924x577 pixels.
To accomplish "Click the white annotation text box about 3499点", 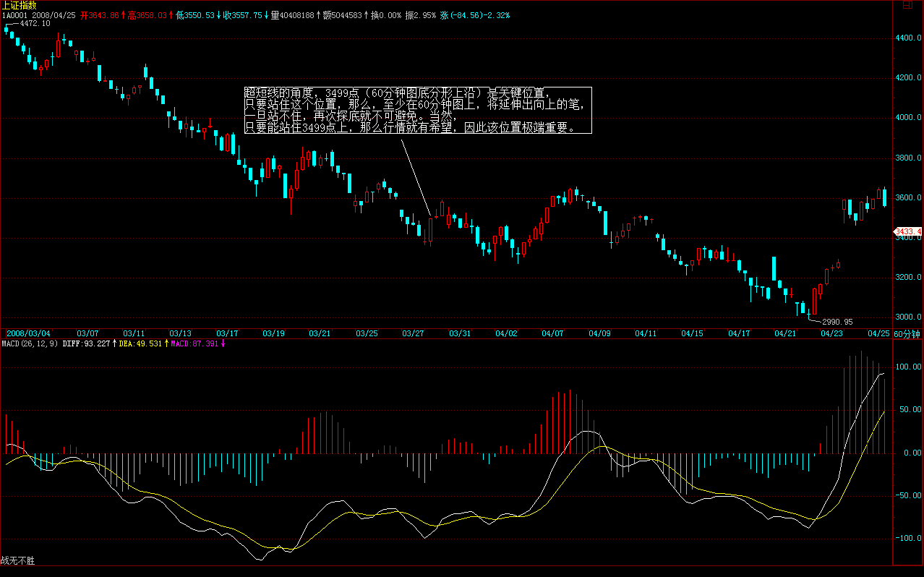I will click(417, 111).
